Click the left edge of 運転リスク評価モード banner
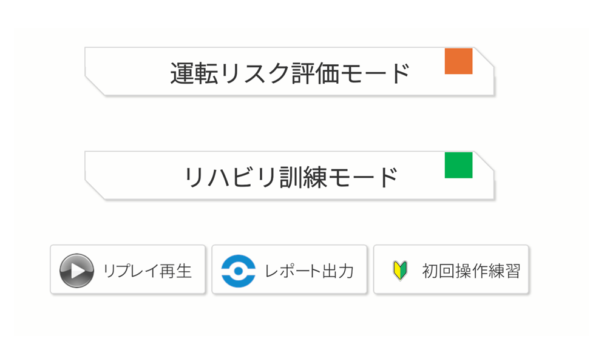Screen dimensions: 607x364 coord(89,68)
